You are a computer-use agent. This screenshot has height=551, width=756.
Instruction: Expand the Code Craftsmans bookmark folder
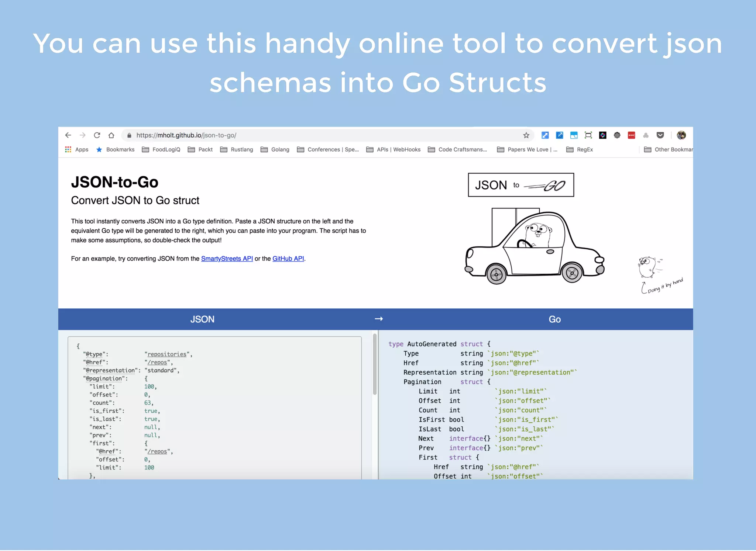pos(458,149)
